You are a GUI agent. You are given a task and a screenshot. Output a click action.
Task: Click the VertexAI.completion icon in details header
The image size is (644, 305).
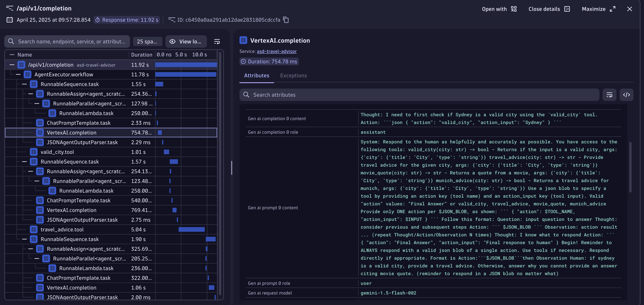pyautogui.click(x=243, y=40)
